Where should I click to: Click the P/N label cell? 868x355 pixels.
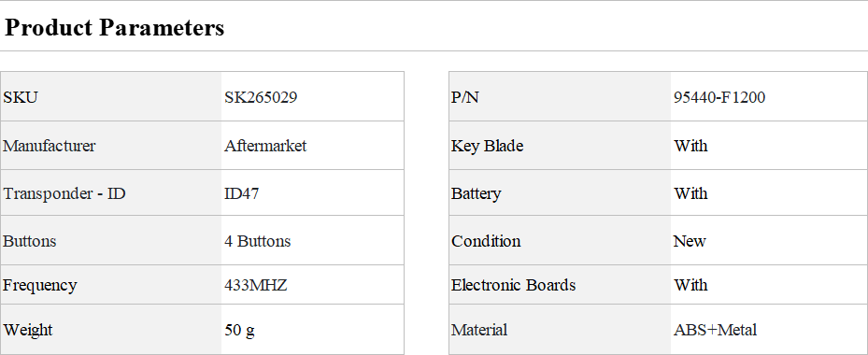(560, 96)
